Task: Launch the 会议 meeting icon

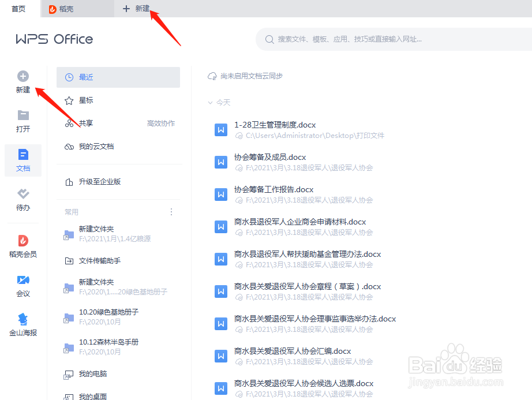Action: point(23,280)
